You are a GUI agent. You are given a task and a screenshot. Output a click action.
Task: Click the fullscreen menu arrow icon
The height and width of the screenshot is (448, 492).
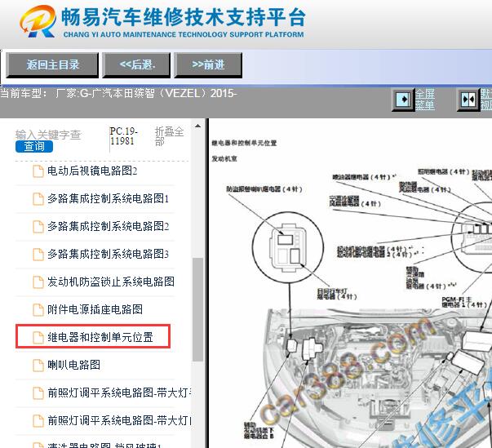(403, 100)
